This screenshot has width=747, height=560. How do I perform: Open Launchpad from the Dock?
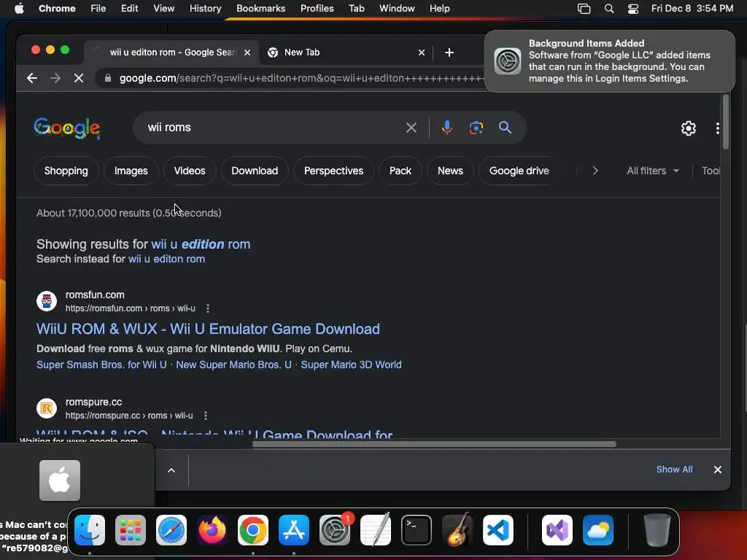pos(131,530)
